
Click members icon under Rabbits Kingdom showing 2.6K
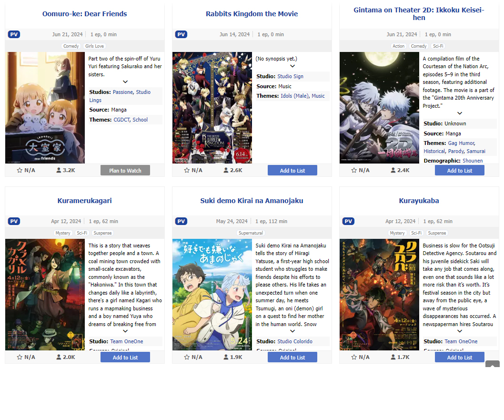click(226, 170)
